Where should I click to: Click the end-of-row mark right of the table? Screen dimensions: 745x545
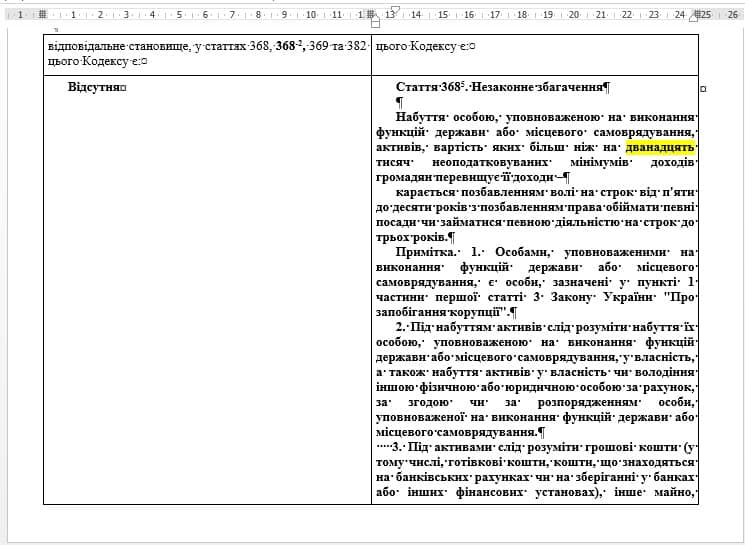703,89
